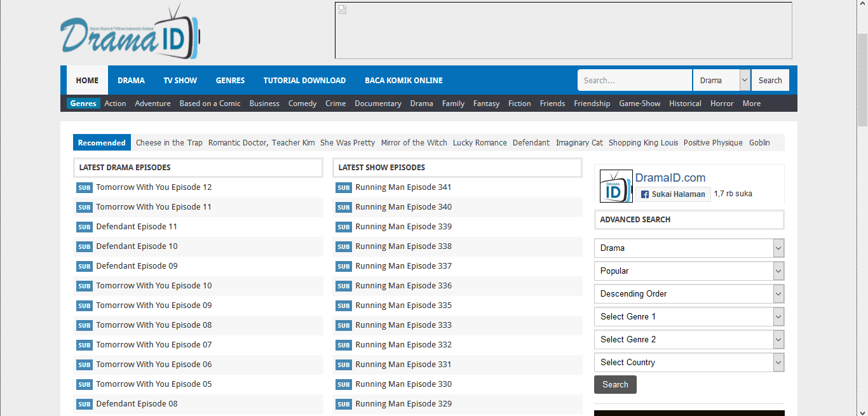Browse the Comedy genre
This screenshot has width=868, height=416.
click(302, 104)
